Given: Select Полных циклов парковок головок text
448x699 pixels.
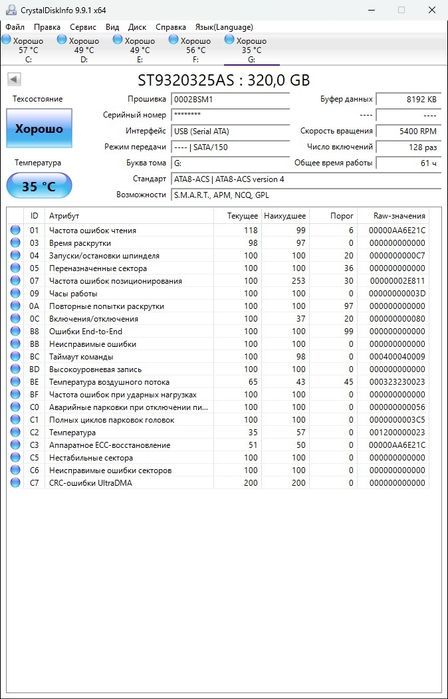Looking at the screenshot, I should pos(111,420).
